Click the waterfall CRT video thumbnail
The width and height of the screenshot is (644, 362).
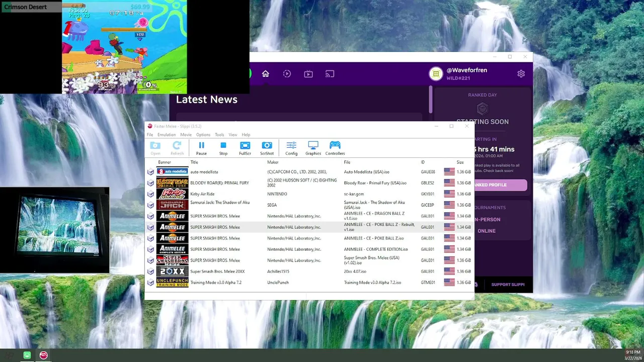point(54,230)
